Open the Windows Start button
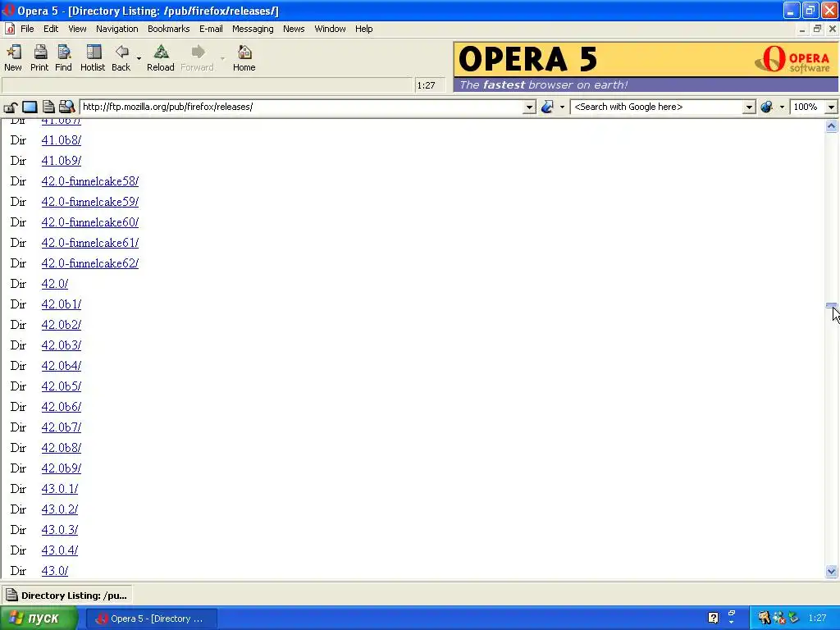The image size is (840, 630). point(39,619)
